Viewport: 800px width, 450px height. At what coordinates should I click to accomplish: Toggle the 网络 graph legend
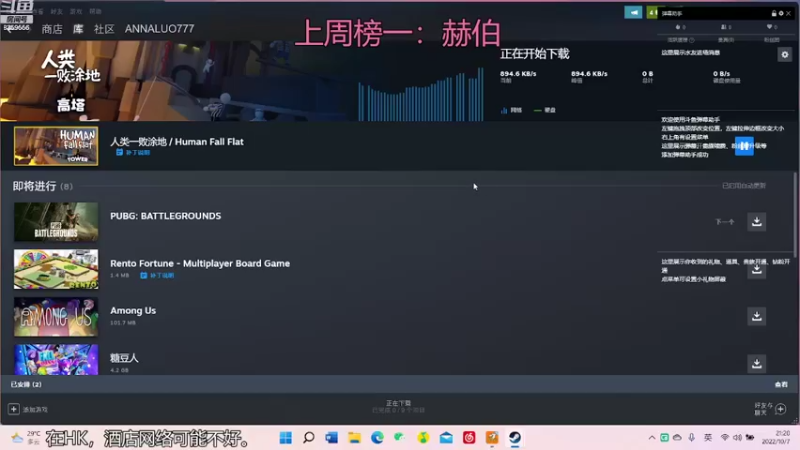(x=511, y=110)
